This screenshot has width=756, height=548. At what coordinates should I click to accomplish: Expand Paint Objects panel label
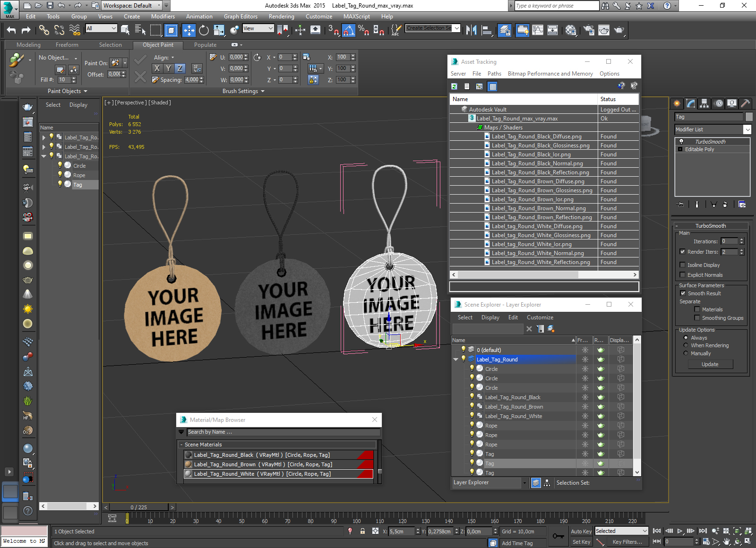pyautogui.click(x=67, y=91)
